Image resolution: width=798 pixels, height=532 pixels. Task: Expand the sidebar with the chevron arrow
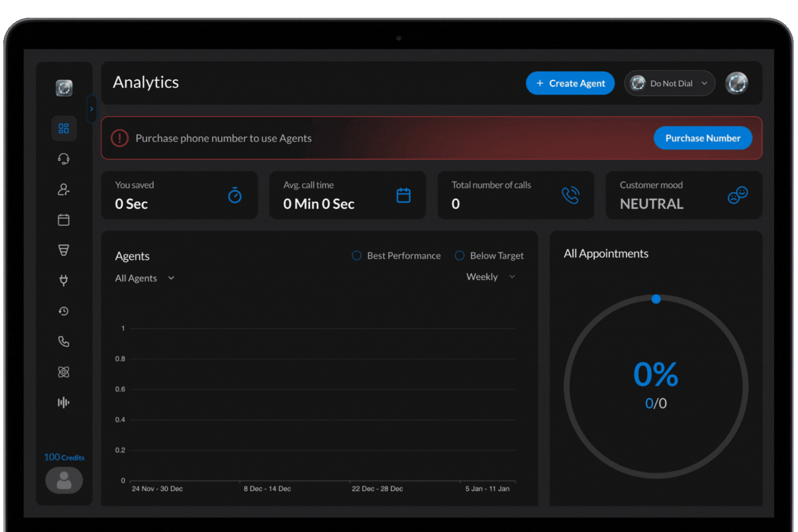92,109
